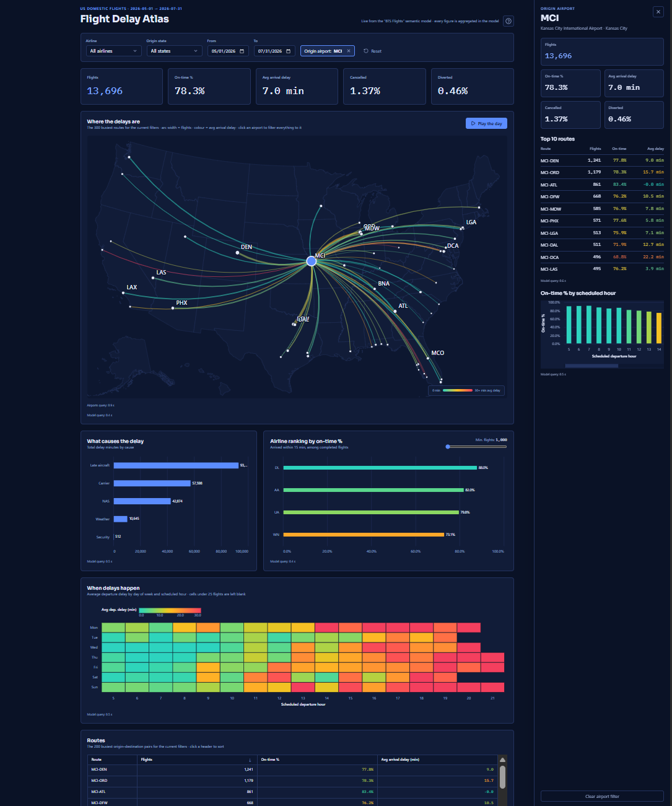Screen dimensions: 672x806
Task: Select the LAS airport marker on map
Action: pyautogui.click(x=153, y=278)
